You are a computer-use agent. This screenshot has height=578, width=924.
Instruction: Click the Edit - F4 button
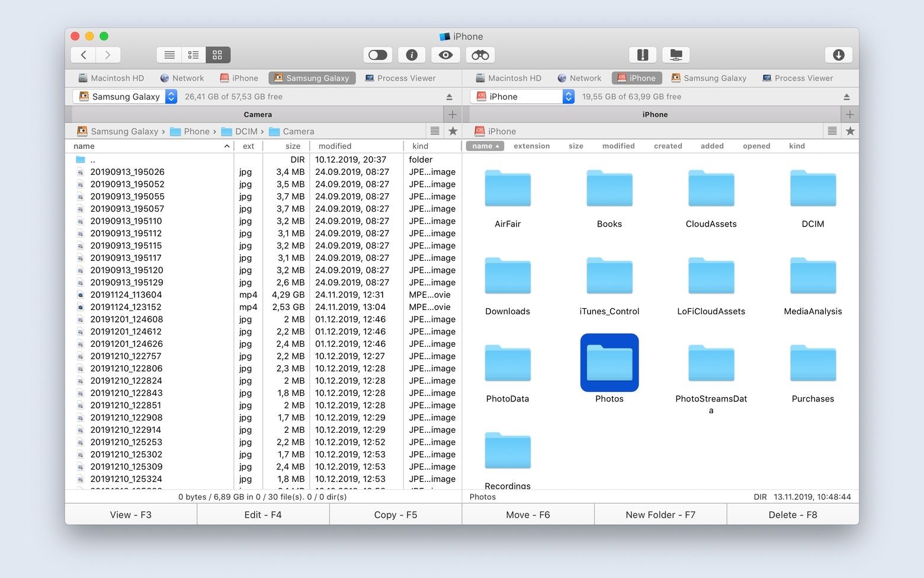pos(263,515)
